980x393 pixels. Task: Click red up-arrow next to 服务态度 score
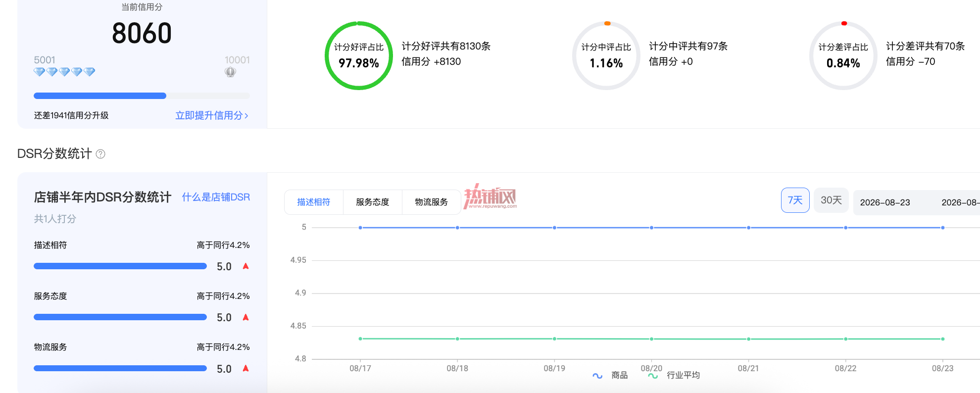(245, 317)
